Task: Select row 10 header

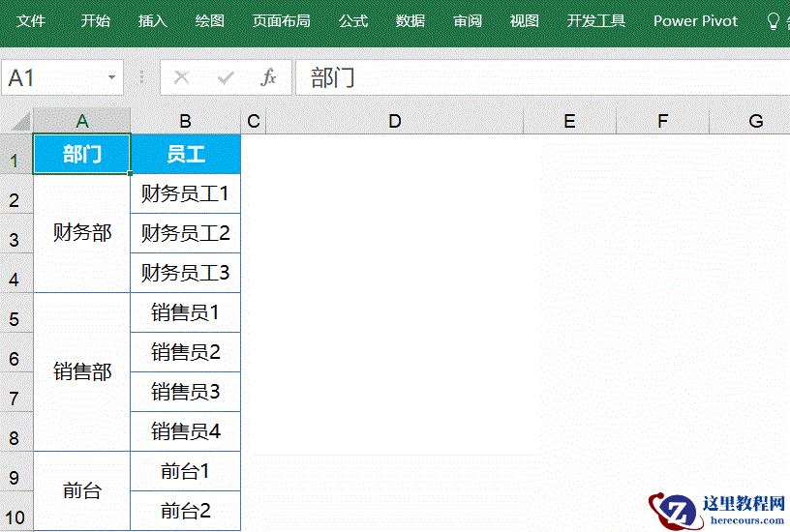Action: tap(16, 512)
